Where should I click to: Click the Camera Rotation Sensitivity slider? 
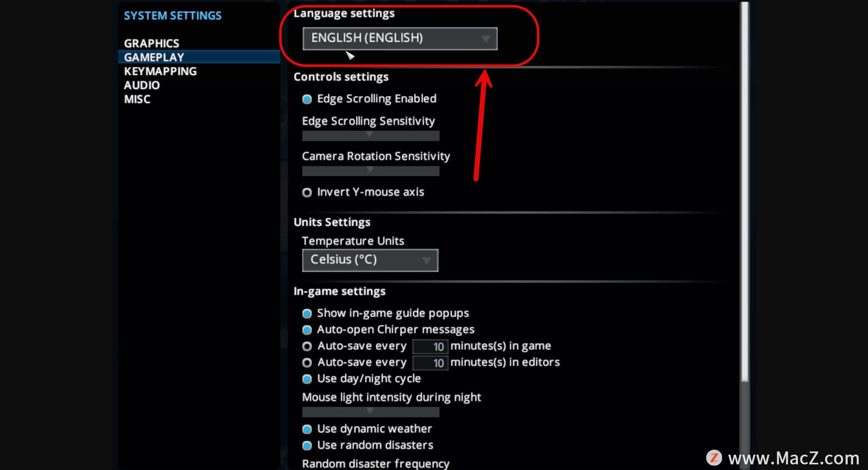(x=370, y=171)
